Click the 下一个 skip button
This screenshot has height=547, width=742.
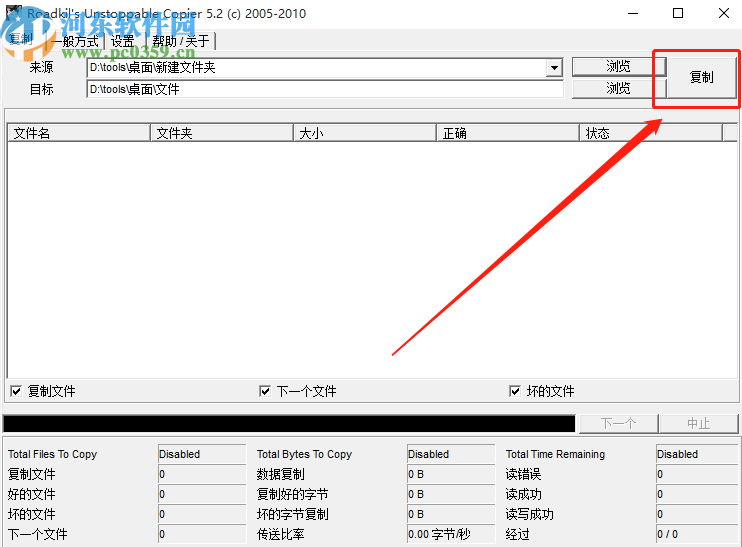[618, 423]
